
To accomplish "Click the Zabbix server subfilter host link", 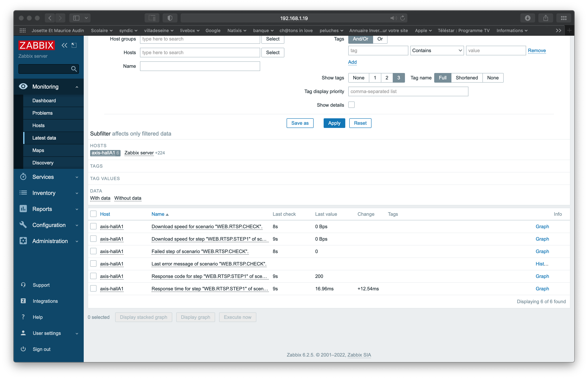I will point(139,153).
